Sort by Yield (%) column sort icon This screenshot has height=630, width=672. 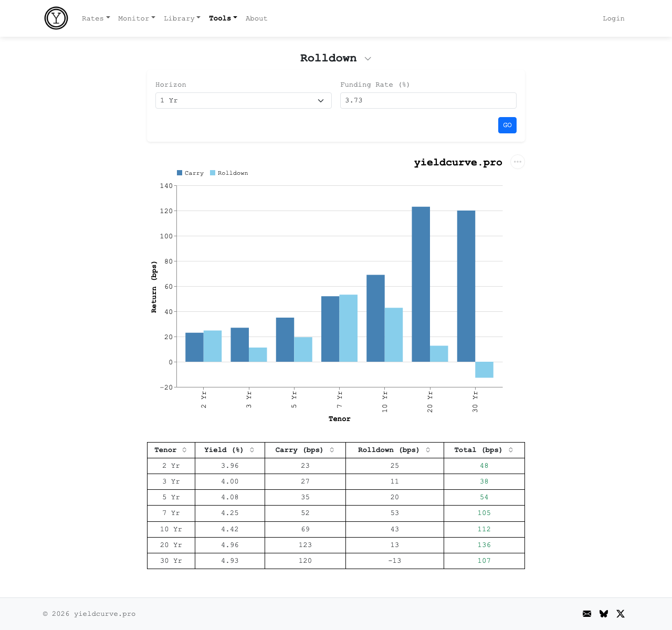coord(252,450)
